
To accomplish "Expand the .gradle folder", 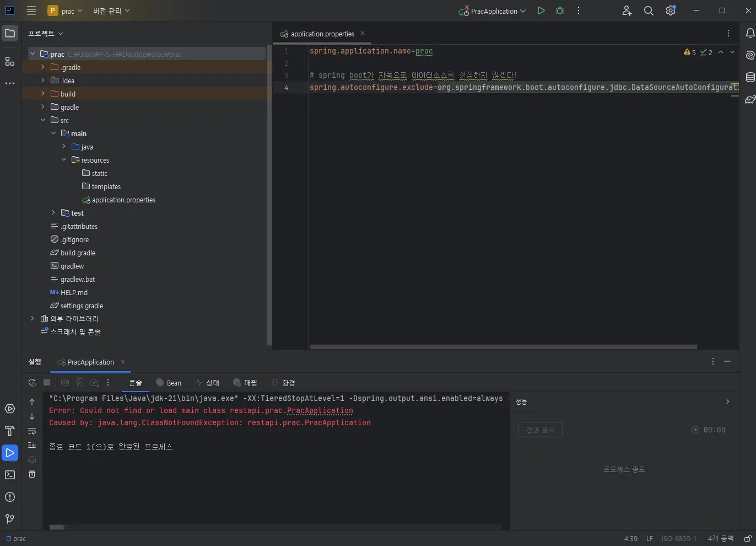I will tap(43, 67).
